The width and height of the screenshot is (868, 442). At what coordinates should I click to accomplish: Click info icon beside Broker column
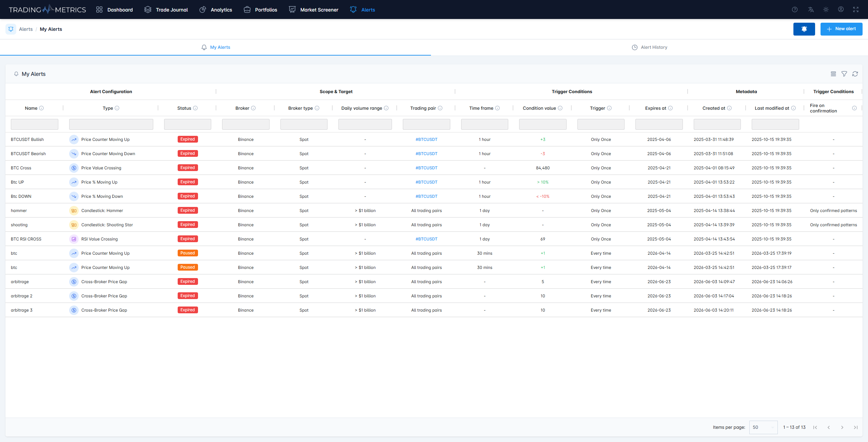(x=253, y=108)
